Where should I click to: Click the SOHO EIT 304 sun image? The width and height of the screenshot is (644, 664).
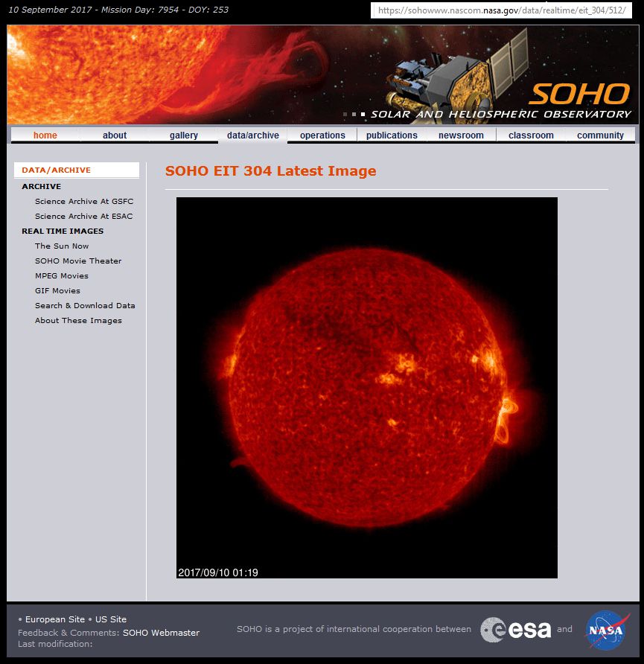point(366,388)
